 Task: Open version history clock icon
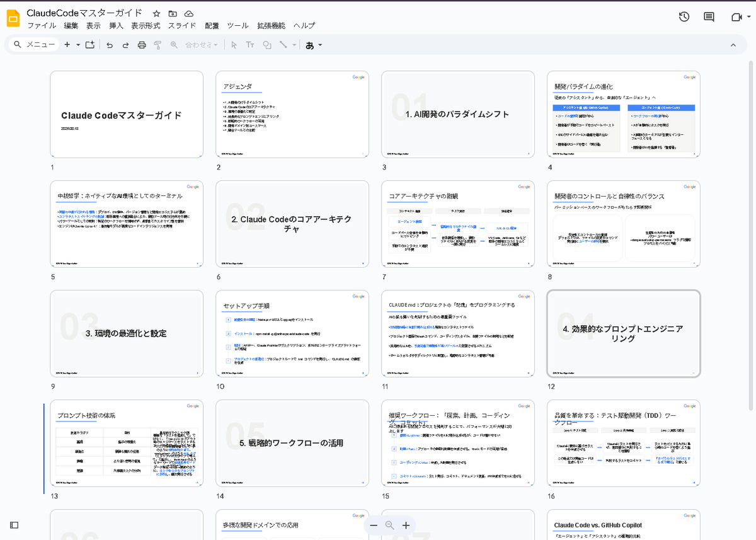pos(684,17)
